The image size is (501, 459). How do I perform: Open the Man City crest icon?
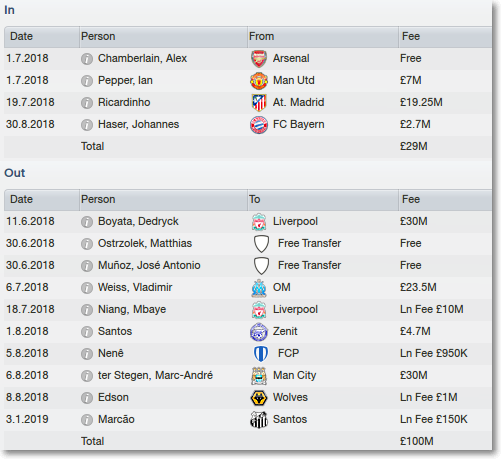[259, 376]
